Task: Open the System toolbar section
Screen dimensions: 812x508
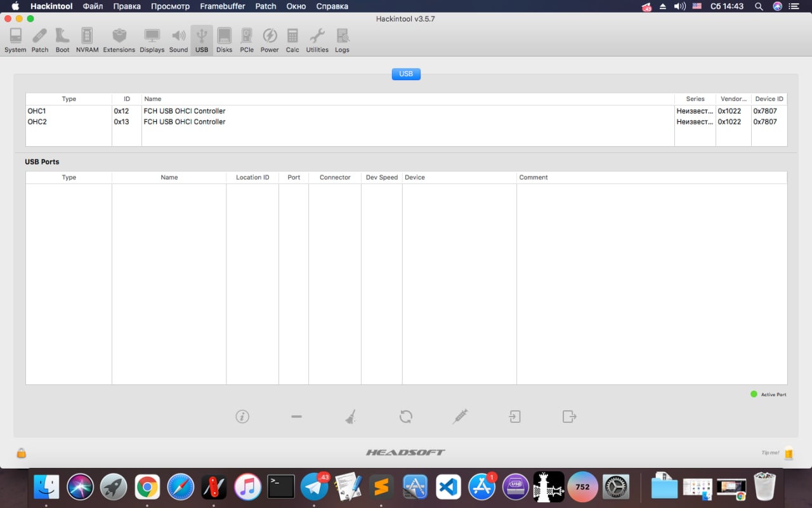Action: point(15,40)
